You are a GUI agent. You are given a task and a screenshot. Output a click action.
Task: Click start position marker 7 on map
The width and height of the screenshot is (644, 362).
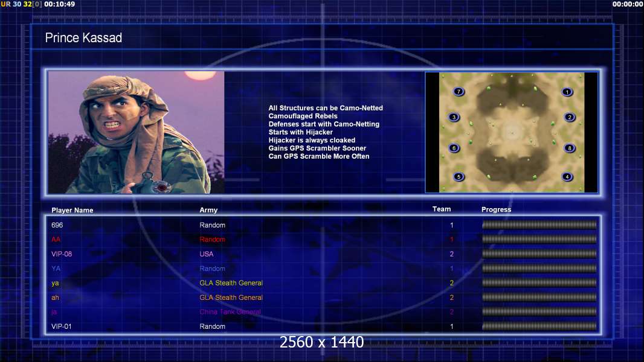pos(459,92)
